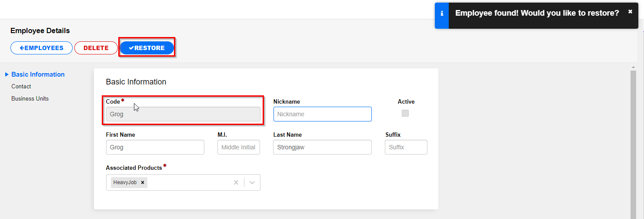This screenshot has width=644, height=219.
Task: Close the Employee found notification
Action: tap(630, 12)
